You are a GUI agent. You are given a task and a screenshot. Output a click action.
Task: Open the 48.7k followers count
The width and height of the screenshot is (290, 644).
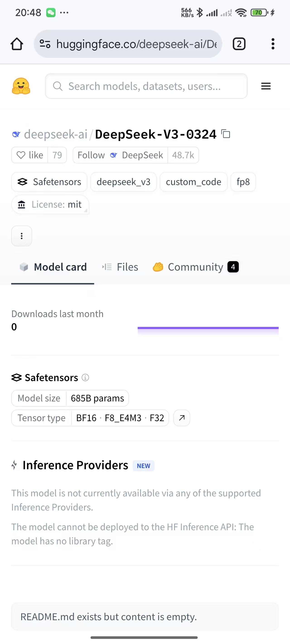[183, 155]
